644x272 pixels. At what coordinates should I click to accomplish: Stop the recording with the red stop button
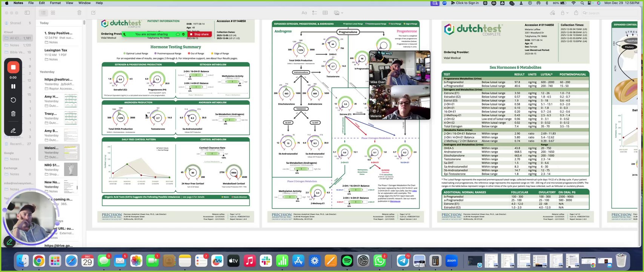click(13, 68)
